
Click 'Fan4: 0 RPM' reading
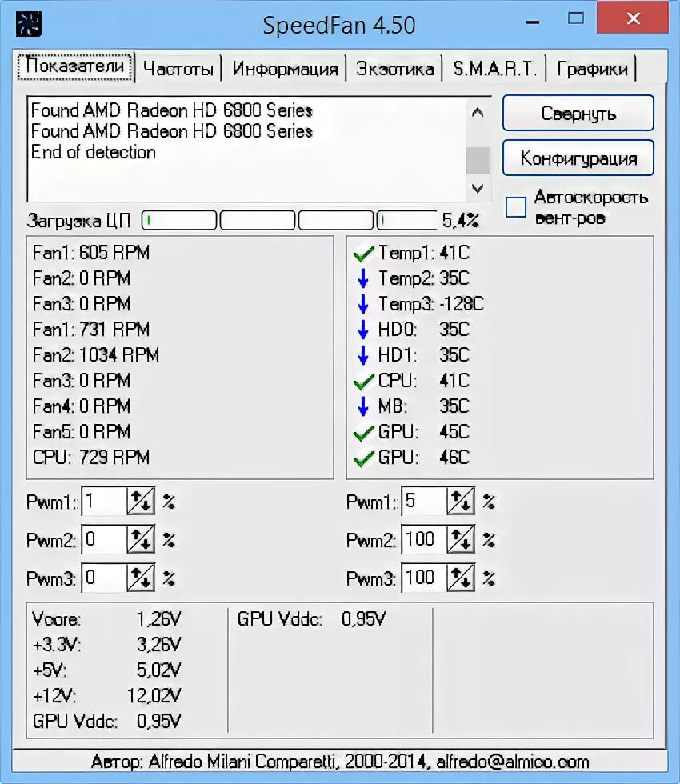pyautogui.click(x=82, y=406)
